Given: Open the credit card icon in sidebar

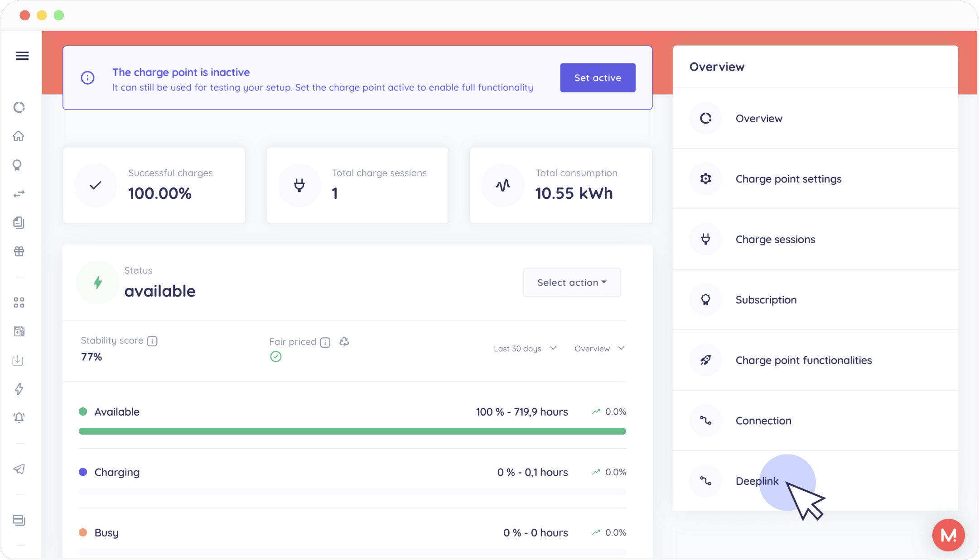Looking at the screenshot, I should 19,520.
